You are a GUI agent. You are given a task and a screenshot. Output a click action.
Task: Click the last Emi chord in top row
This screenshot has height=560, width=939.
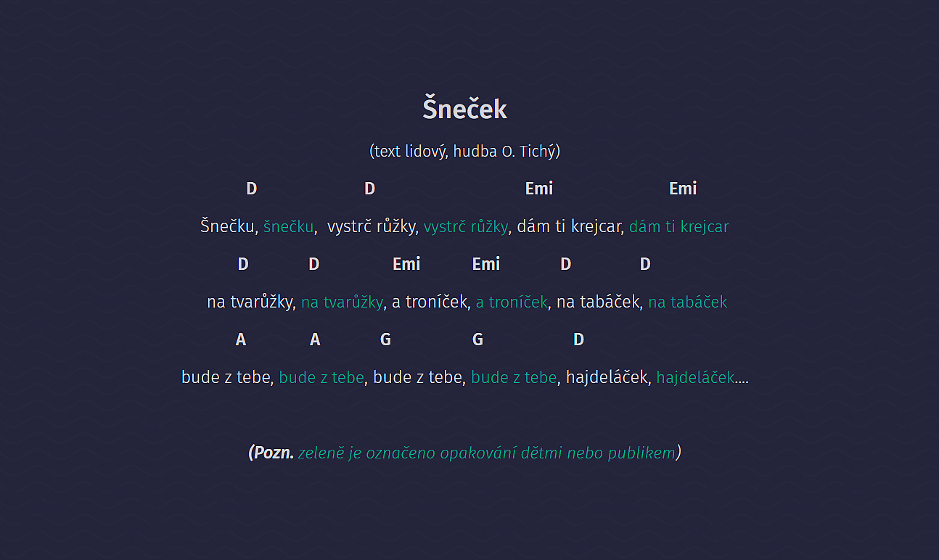(x=683, y=189)
